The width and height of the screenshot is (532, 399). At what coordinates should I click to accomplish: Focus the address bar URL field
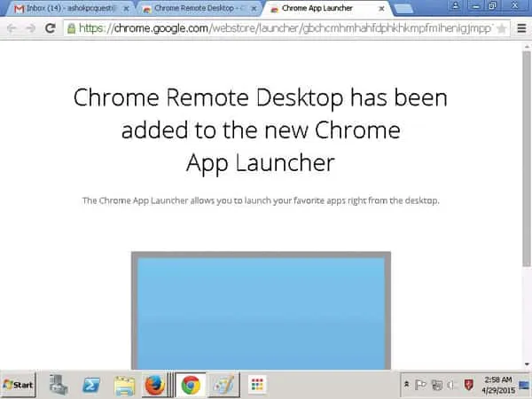(x=286, y=28)
